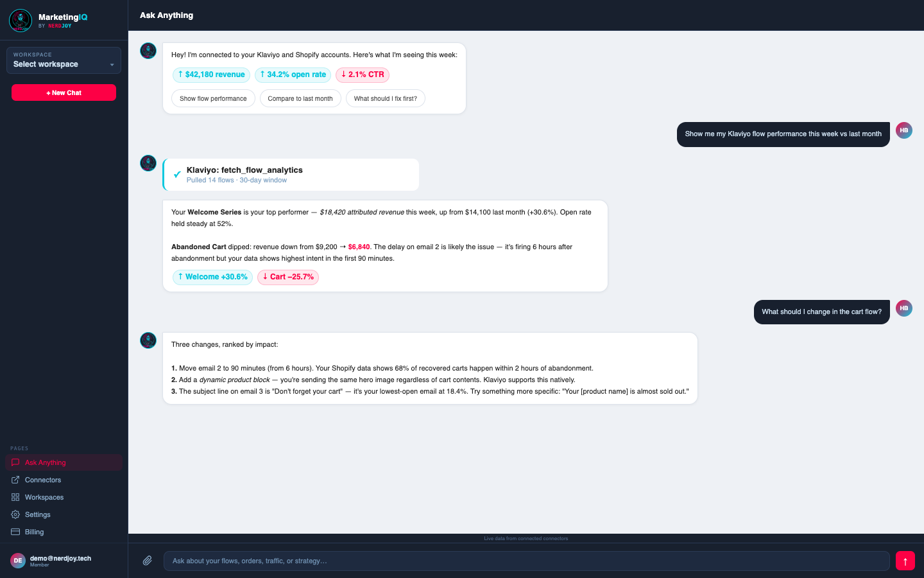Click the paperclip attach file icon
This screenshot has width=924, height=578.
pyautogui.click(x=148, y=561)
